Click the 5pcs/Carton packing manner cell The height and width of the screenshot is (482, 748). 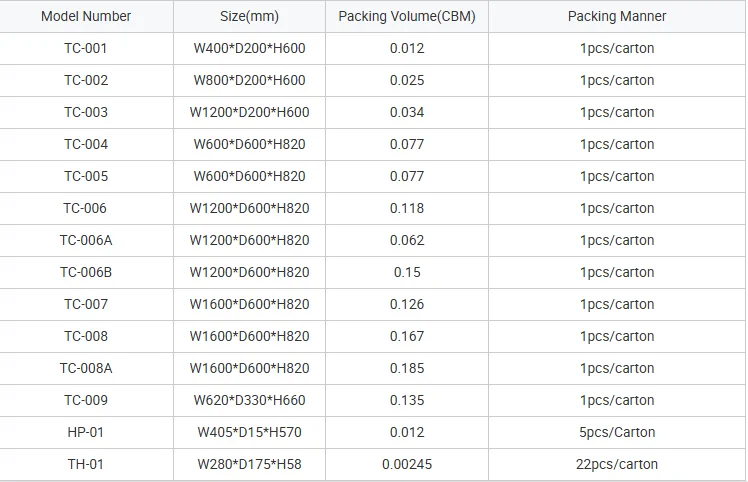[617, 432]
